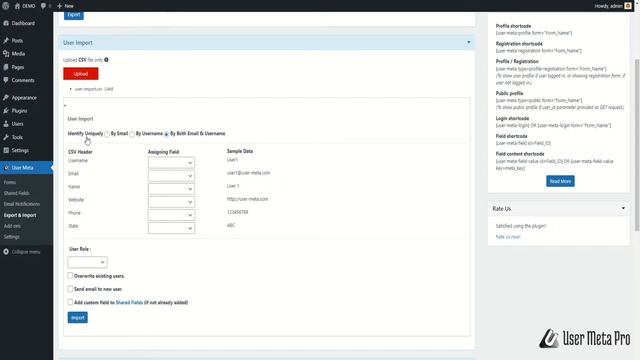Click the WordPress logo icon
The image size is (640, 360).
(6, 6)
